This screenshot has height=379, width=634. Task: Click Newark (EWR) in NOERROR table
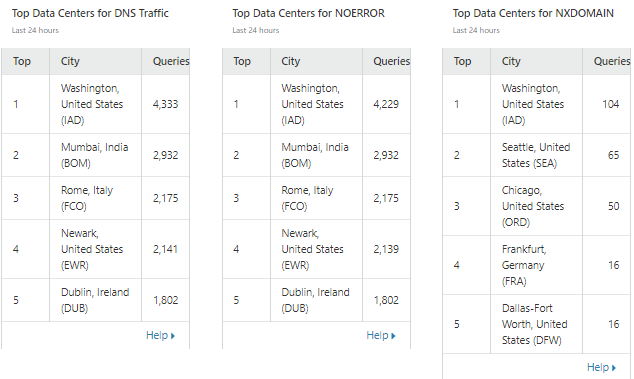pyautogui.click(x=313, y=249)
